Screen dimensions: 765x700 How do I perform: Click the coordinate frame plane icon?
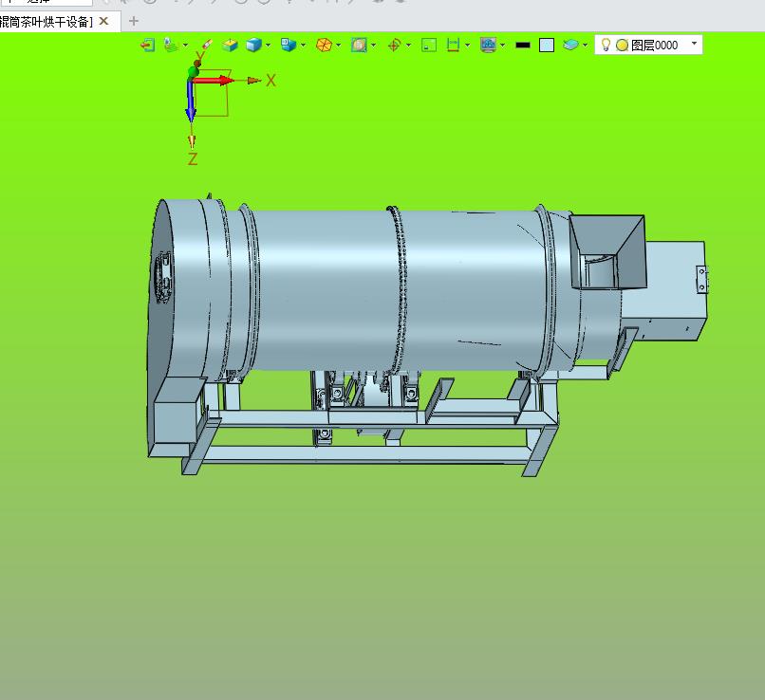[171, 45]
